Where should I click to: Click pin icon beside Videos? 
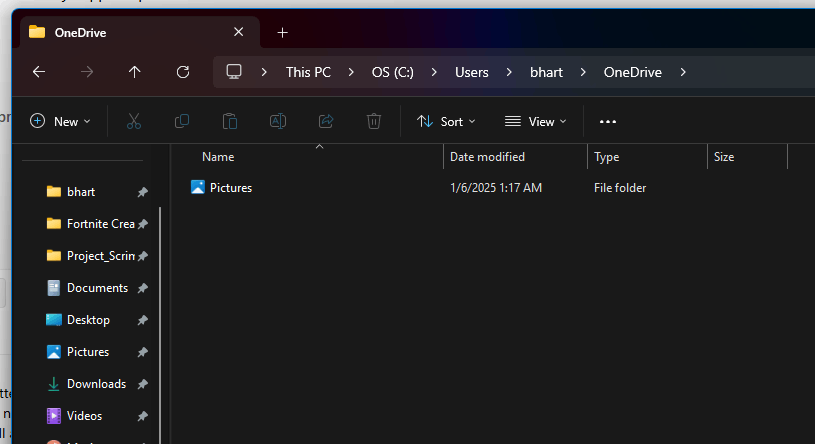point(142,416)
